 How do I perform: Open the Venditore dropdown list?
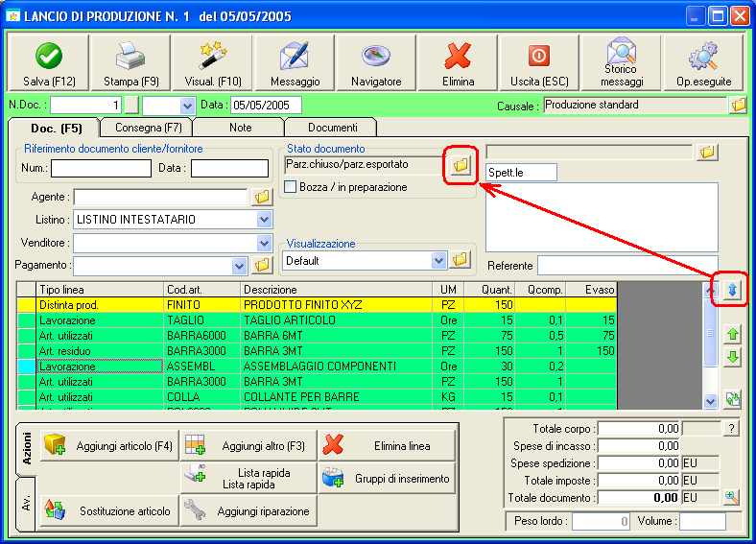(265, 244)
